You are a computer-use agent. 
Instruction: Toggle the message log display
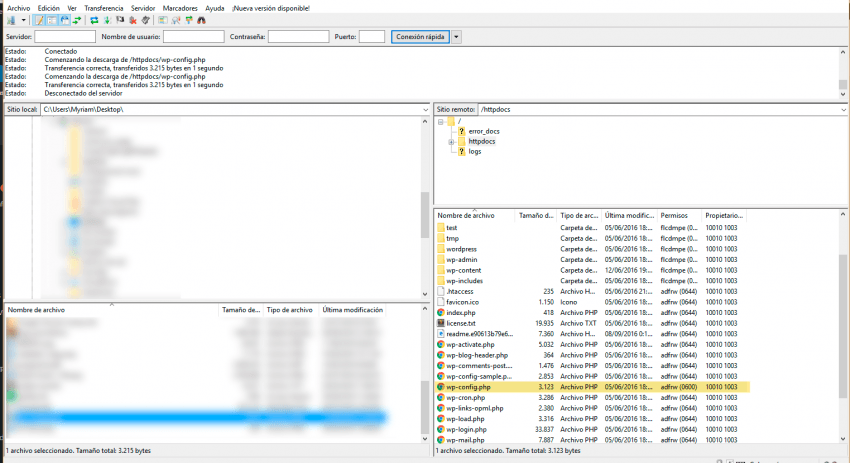coord(39,20)
